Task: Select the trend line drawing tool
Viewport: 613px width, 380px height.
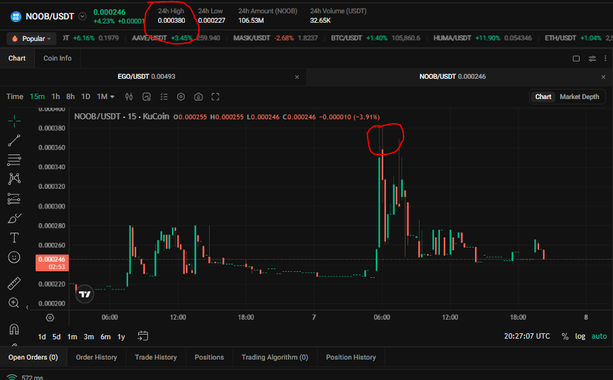Action: (x=14, y=140)
